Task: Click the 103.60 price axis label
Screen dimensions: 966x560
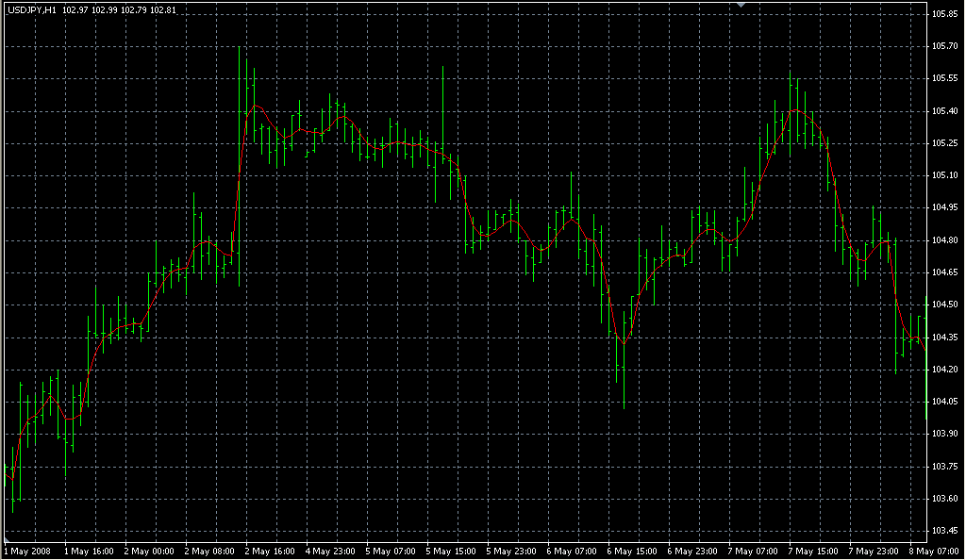Action: click(x=945, y=499)
